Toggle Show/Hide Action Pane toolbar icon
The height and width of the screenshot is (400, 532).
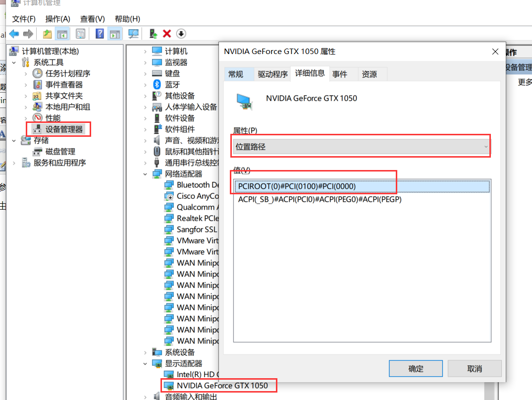tap(115, 34)
